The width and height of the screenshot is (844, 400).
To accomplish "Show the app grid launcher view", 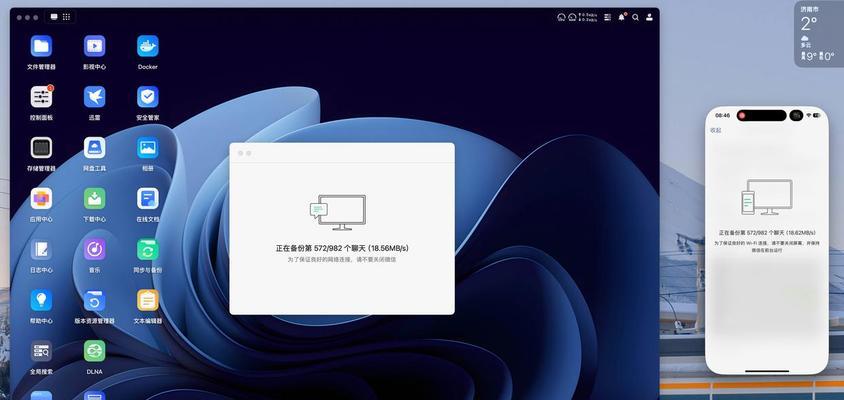I will [x=66, y=17].
